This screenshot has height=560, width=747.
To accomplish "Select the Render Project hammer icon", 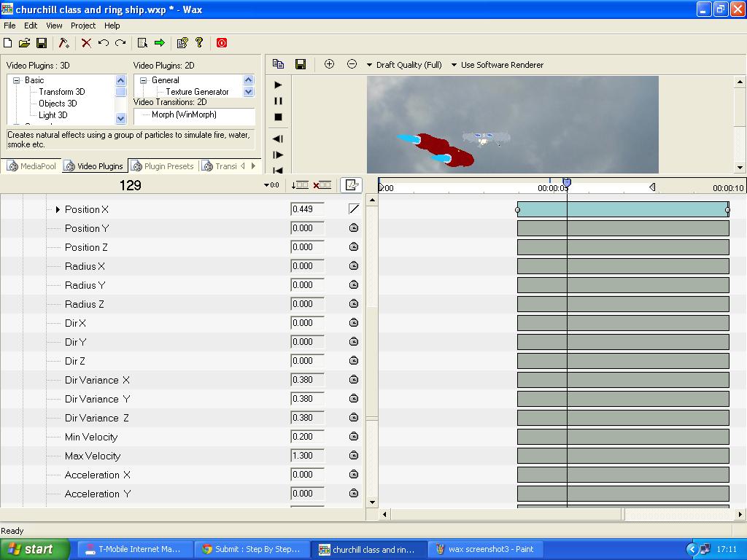I will click(62, 43).
